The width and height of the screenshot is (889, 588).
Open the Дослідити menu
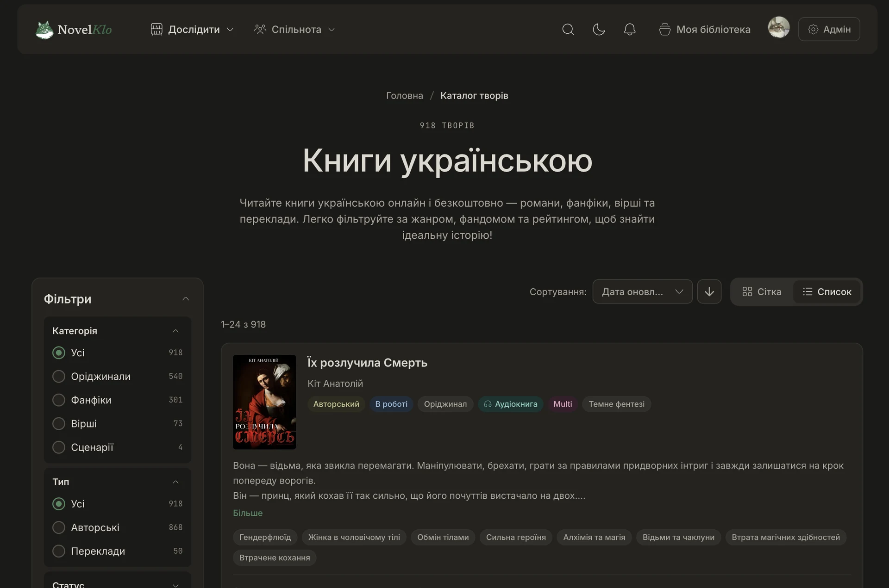[x=192, y=30]
